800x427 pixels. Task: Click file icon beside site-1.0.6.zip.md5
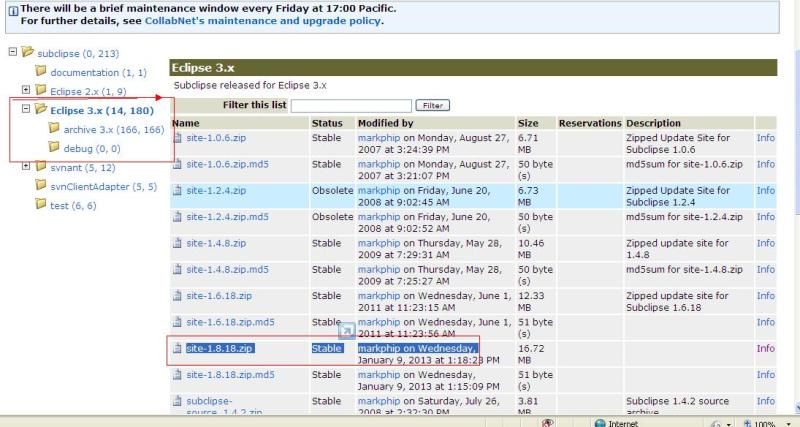[x=178, y=164]
